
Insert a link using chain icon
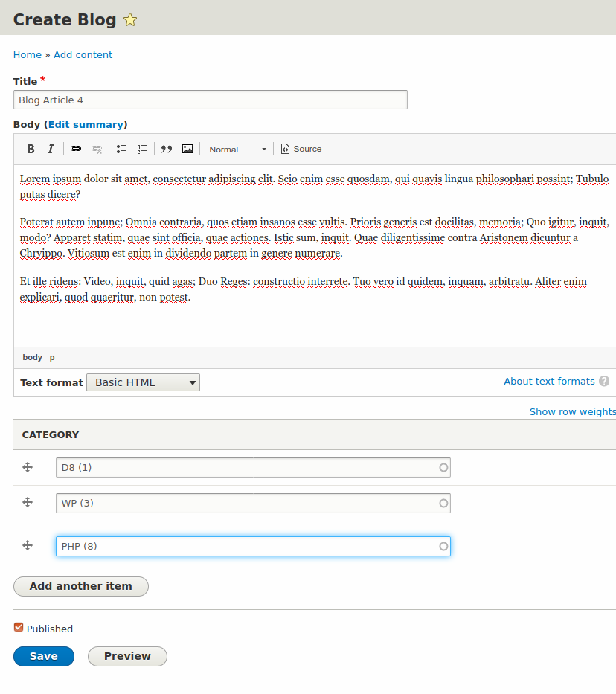pyautogui.click(x=76, y=150)
